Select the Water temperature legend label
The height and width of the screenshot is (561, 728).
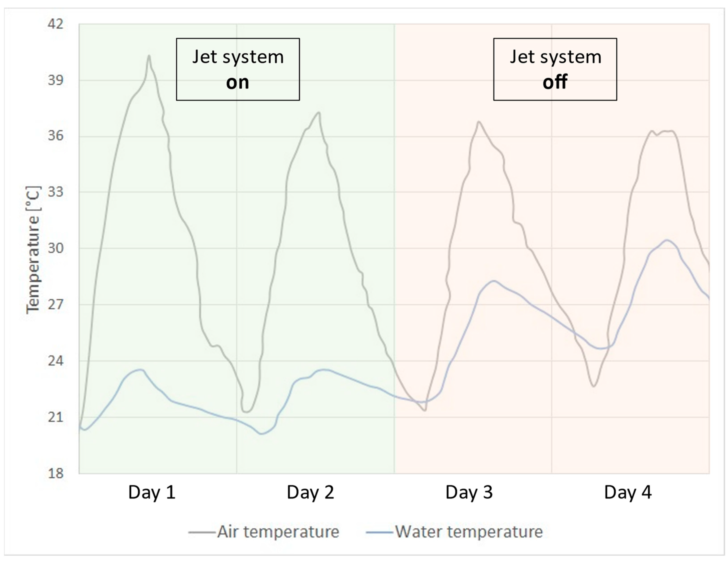click(x=469, y=532)
